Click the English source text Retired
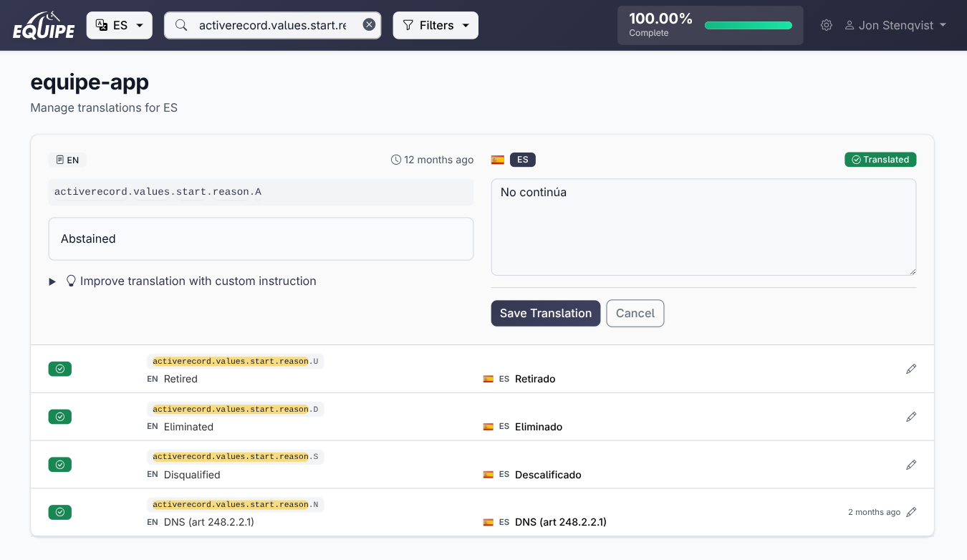The height and width of the screenshot is (560, 967). click(x=181, y=379)
